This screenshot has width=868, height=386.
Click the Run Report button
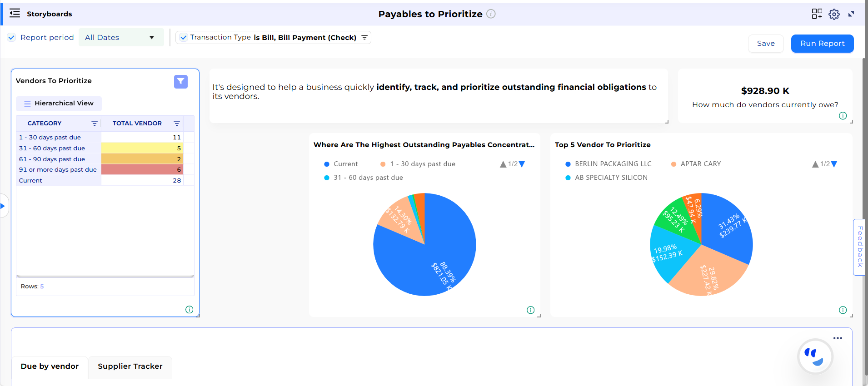(x=822, y=44)
